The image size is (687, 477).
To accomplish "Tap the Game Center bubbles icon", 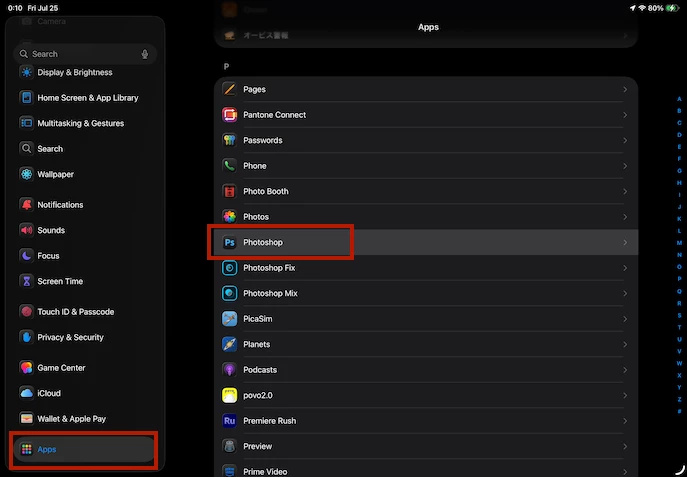I will click(27, 368).
